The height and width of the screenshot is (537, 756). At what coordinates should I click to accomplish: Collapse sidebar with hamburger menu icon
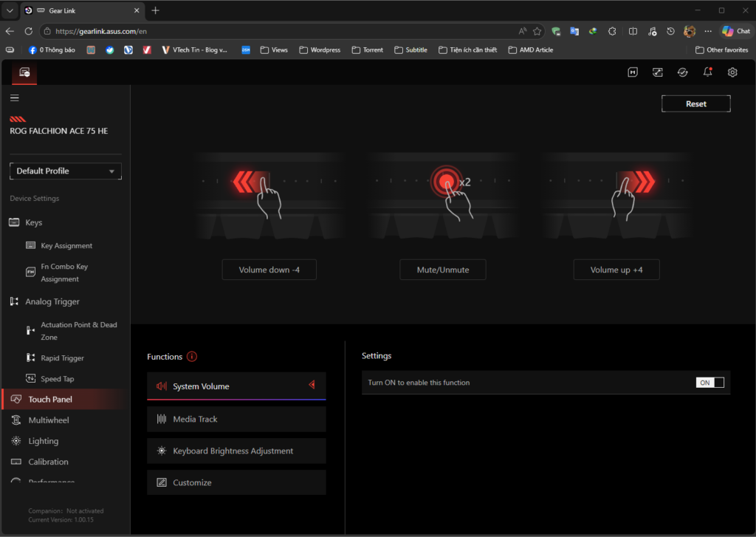pos(15,98)
